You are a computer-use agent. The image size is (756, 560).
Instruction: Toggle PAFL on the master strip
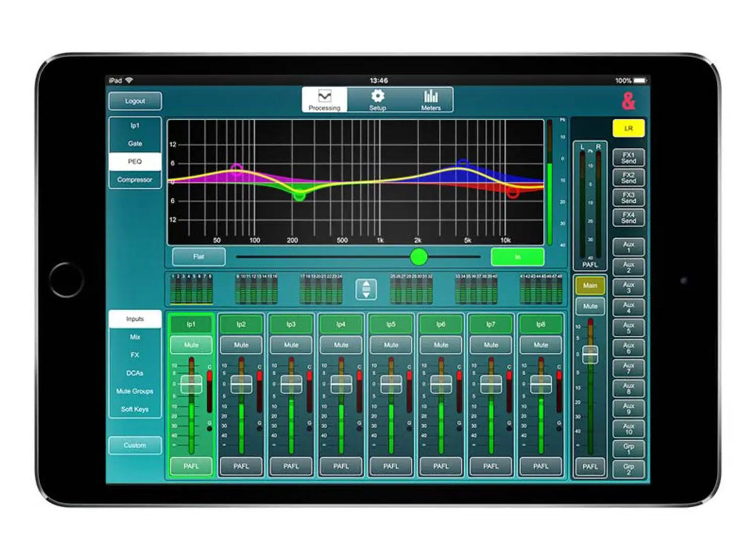(x=590, y=466)
